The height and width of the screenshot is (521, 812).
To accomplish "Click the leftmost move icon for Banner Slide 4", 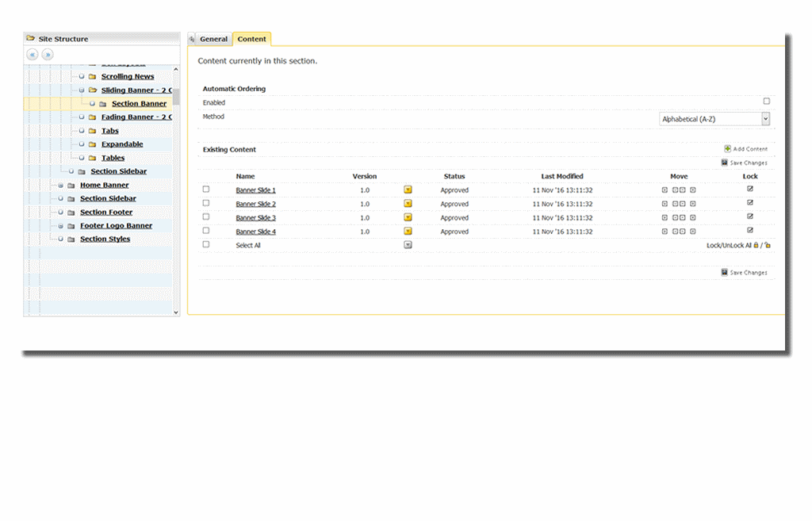I will 665,232.
